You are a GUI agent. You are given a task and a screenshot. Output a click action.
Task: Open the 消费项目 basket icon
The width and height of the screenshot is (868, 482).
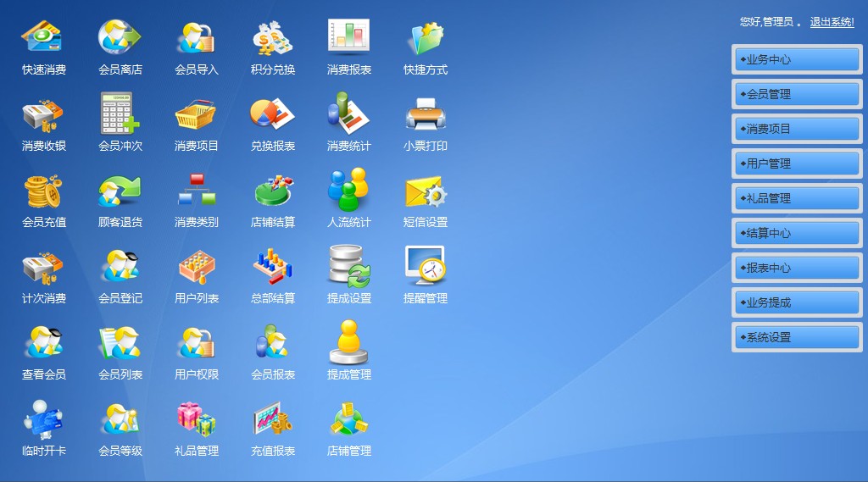tap(196, 115)
